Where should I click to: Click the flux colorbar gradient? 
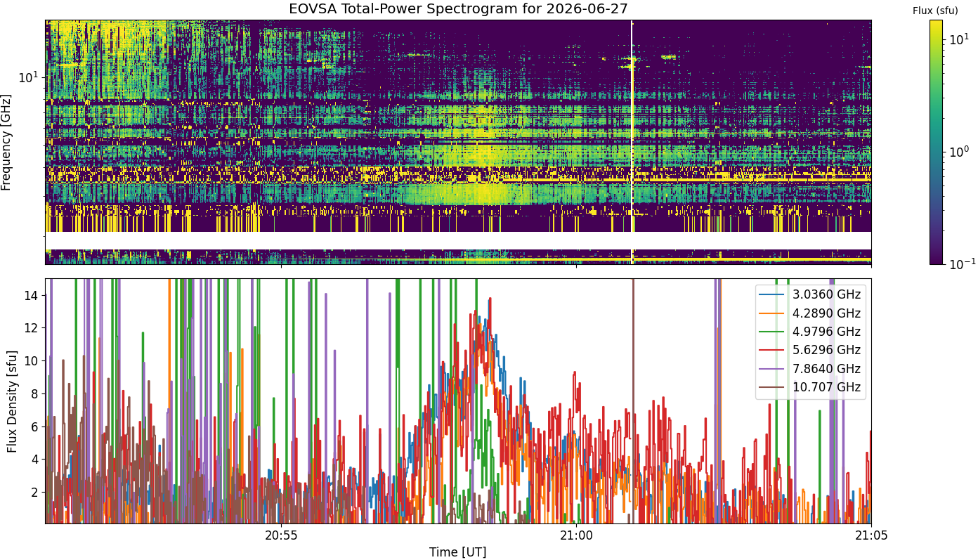(x=935, y=142)
